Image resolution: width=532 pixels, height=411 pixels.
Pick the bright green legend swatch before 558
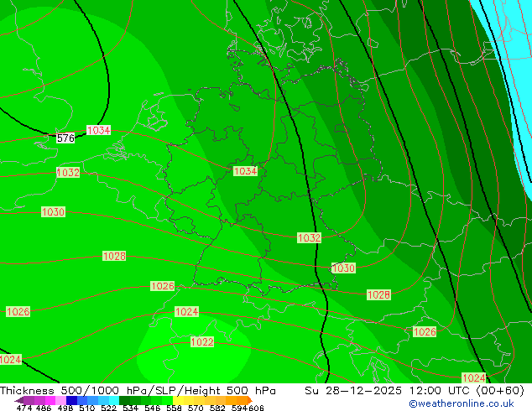(x=167, y=400)
